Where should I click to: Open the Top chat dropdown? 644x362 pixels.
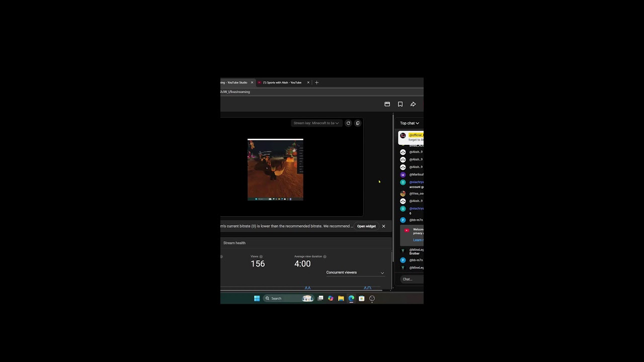coord(410,123)
